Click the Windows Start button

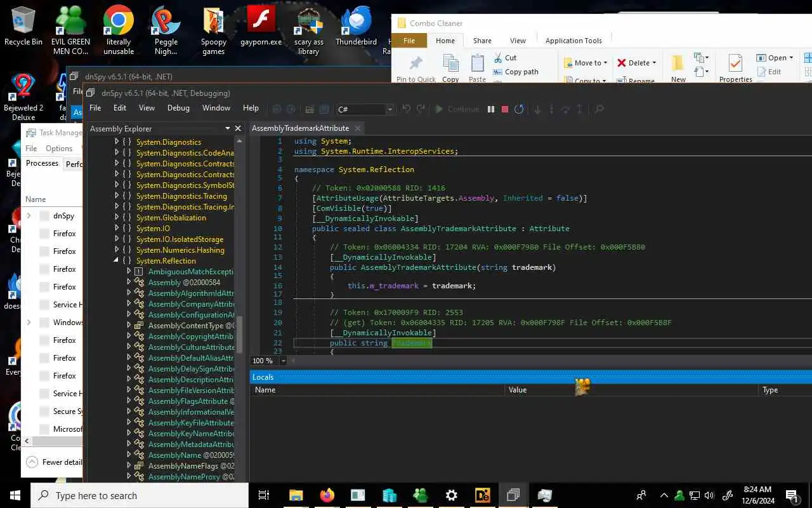15,495
